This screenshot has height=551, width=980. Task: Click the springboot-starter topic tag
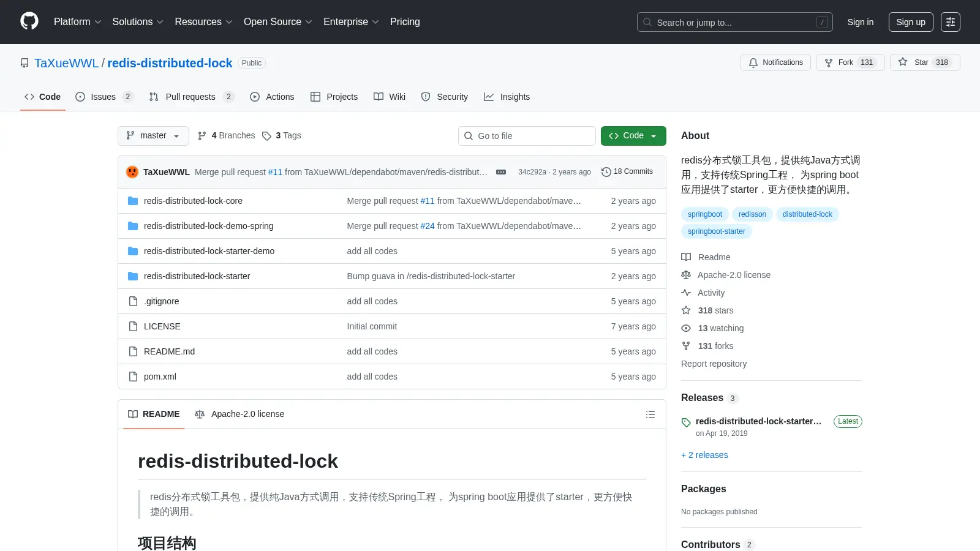[x=717, y=231]
